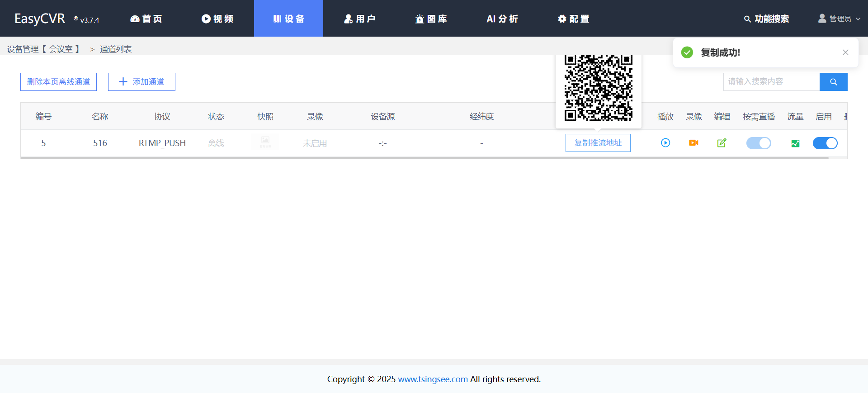Click the www.tsingsee.com footer link

tap(433, 379)
